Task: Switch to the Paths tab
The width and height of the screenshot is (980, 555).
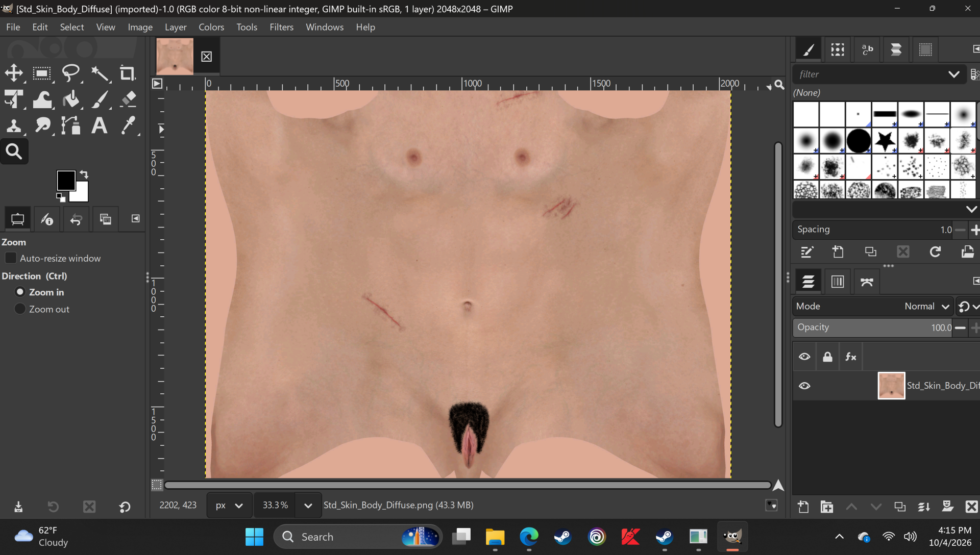Action: point(867,282)
